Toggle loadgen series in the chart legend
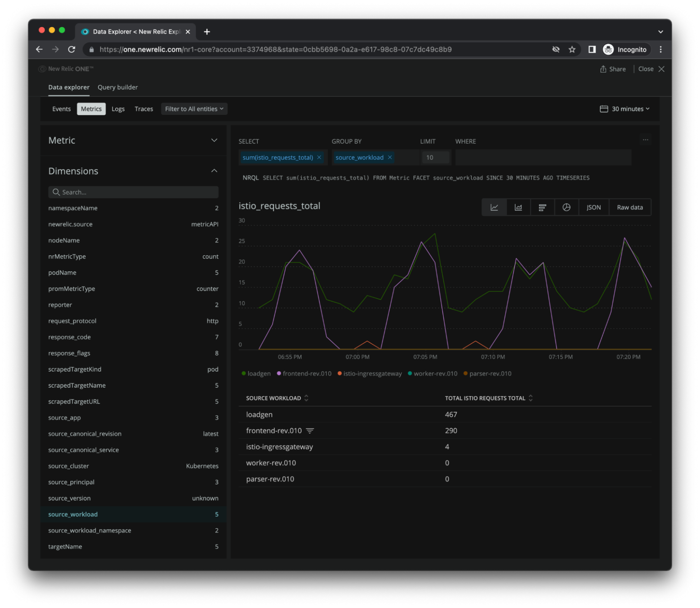Screen dimensions: 700x608 pyautogui.click(x=256, y=373)
